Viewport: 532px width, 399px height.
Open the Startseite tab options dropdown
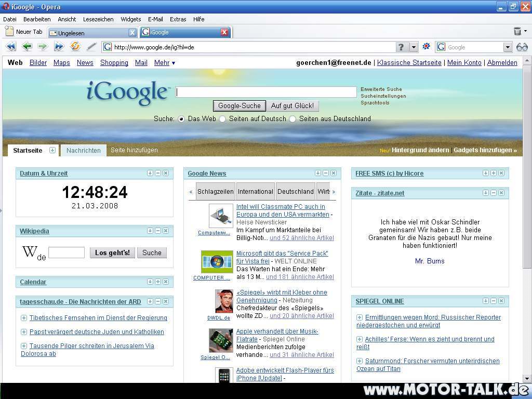coord(52,150)
